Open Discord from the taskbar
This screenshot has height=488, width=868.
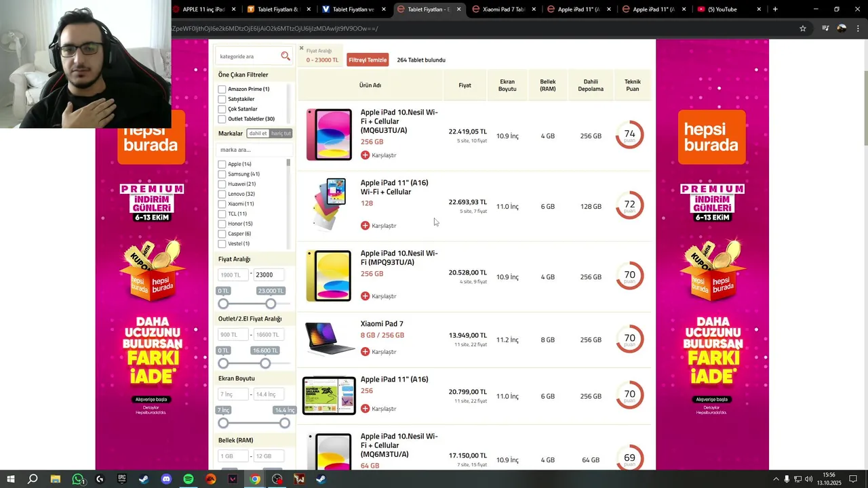pyautogui.click(x=166, y=479)
